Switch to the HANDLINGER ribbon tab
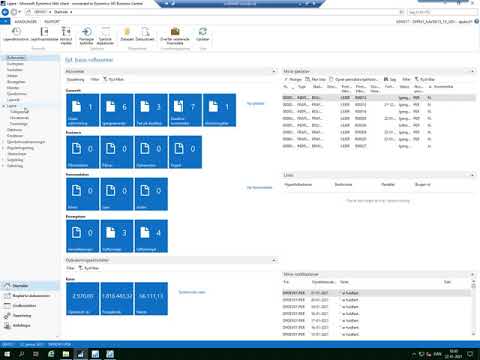 pos(26,22)
